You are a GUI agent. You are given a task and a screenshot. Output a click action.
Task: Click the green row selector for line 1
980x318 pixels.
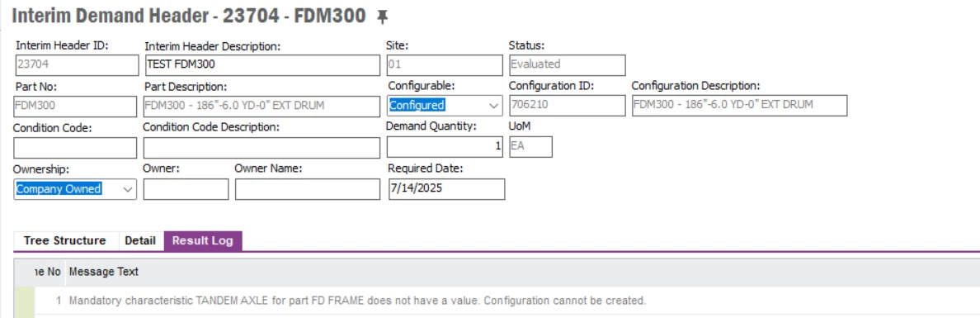[24, 301]
